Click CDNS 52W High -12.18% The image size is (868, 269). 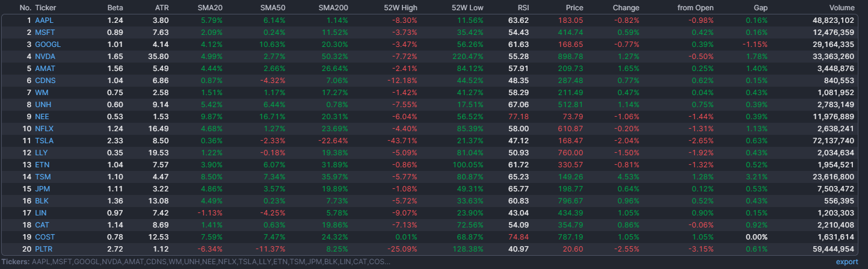(403, 81)
